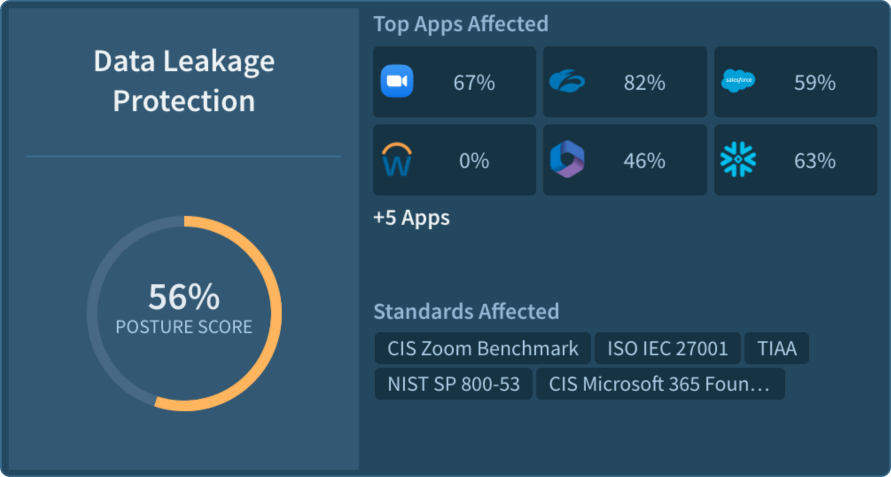Expand the +5 Apps list
Viewport: 891px width, 477px height.
[411, 218]
